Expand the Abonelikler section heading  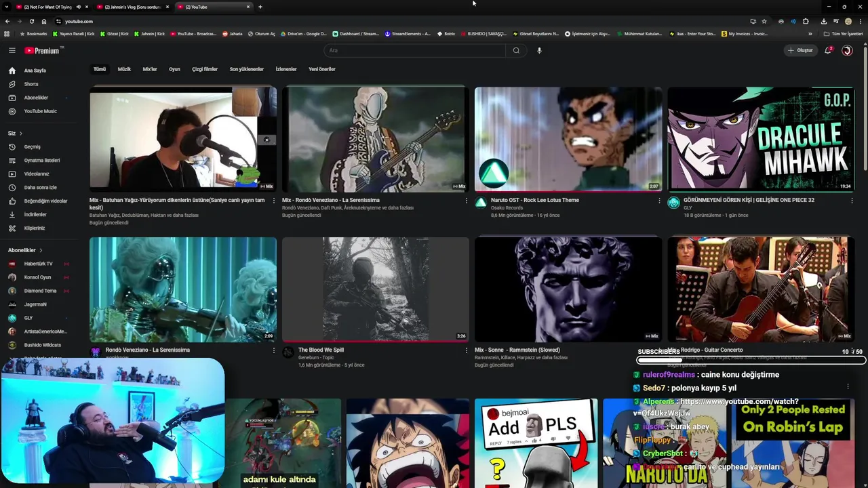click(x=25, y=250)
